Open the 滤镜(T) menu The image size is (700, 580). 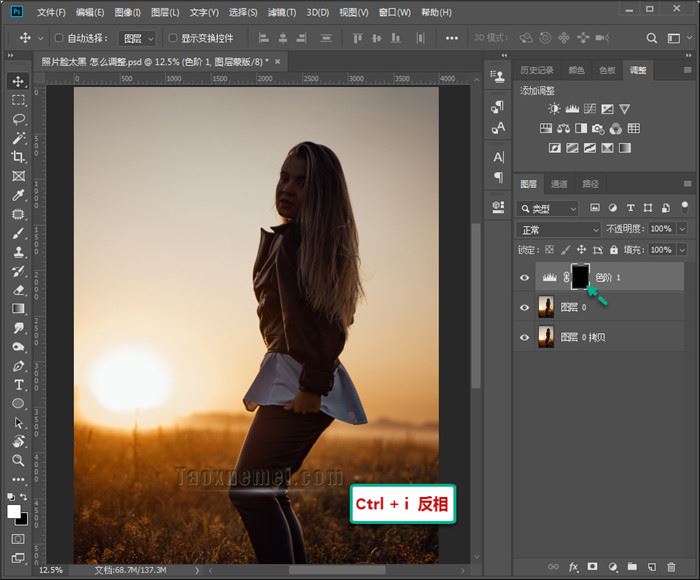[279, 13]
